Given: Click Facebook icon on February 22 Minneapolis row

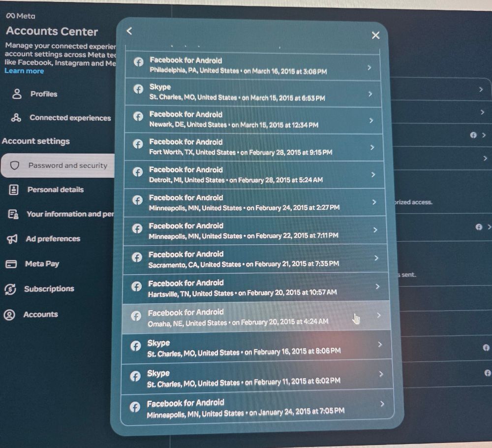Looking at the screenshot, I should click(x=137, y=228).
